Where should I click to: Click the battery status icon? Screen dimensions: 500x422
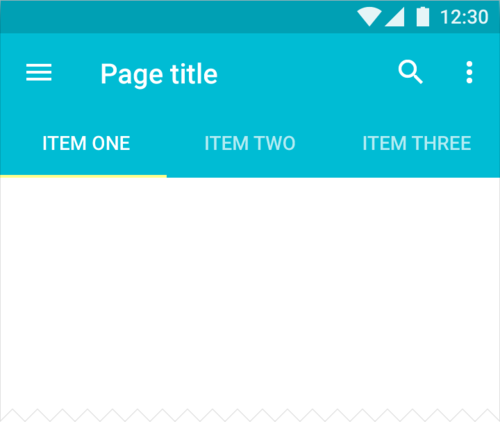pos(423,17)
